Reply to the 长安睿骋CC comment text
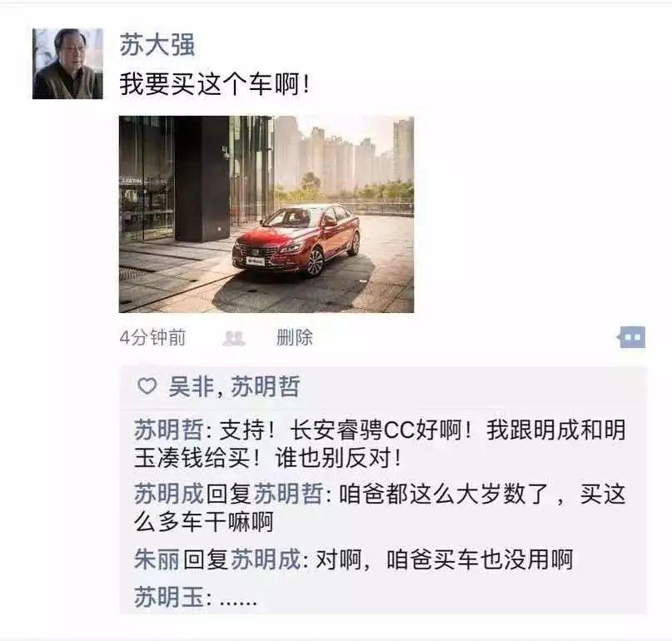The height and width of the screenshot is (641, 672). click(x=380, y=444)
